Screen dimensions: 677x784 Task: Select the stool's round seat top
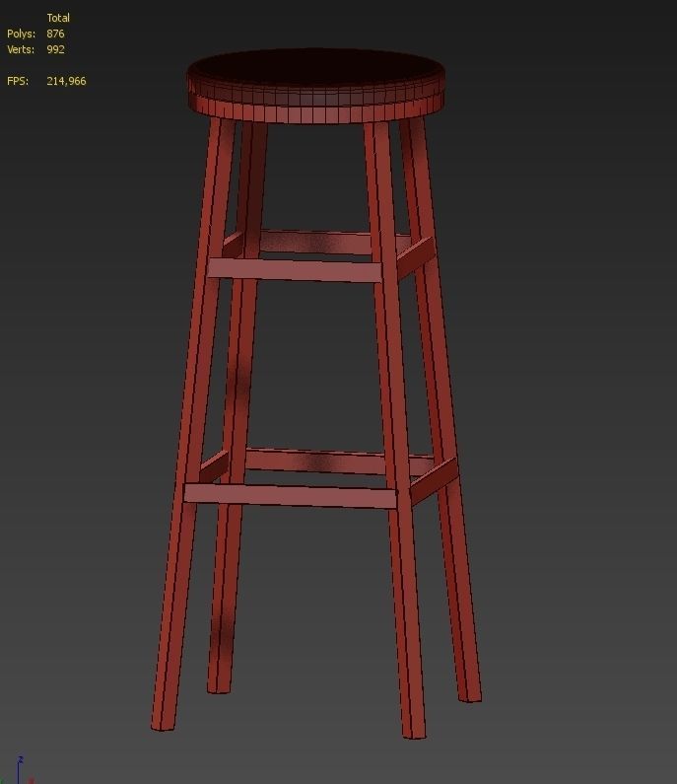(315, 85)
